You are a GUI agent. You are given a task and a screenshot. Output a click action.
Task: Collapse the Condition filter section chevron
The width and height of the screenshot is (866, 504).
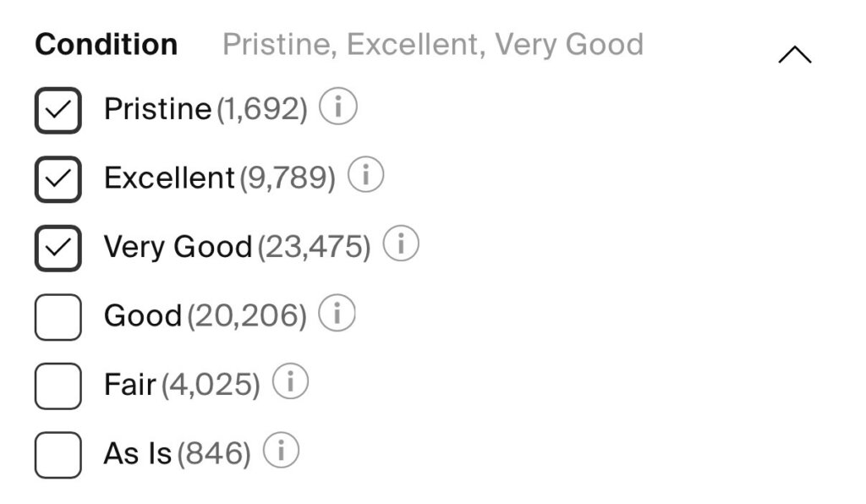(794, 56)
